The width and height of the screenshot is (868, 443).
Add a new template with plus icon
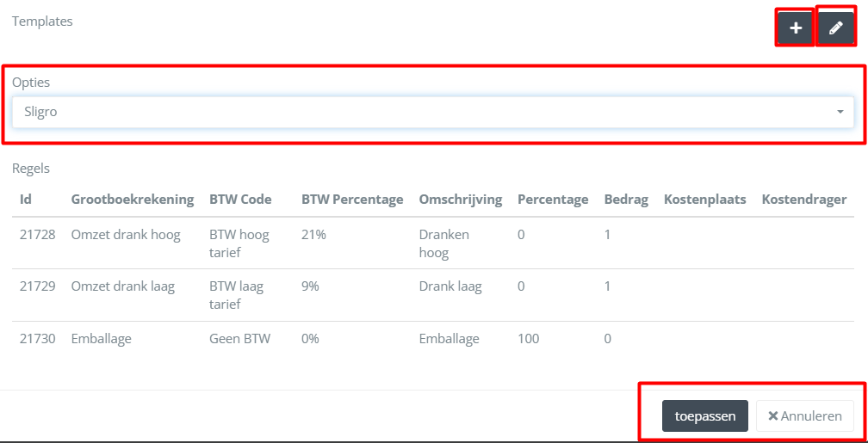tap(796, 28)
